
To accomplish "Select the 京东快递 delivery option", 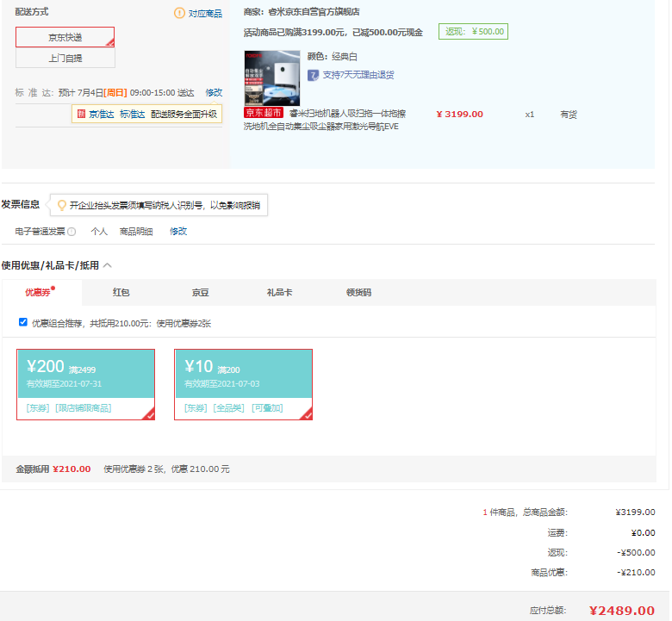I will coord(65,37).
